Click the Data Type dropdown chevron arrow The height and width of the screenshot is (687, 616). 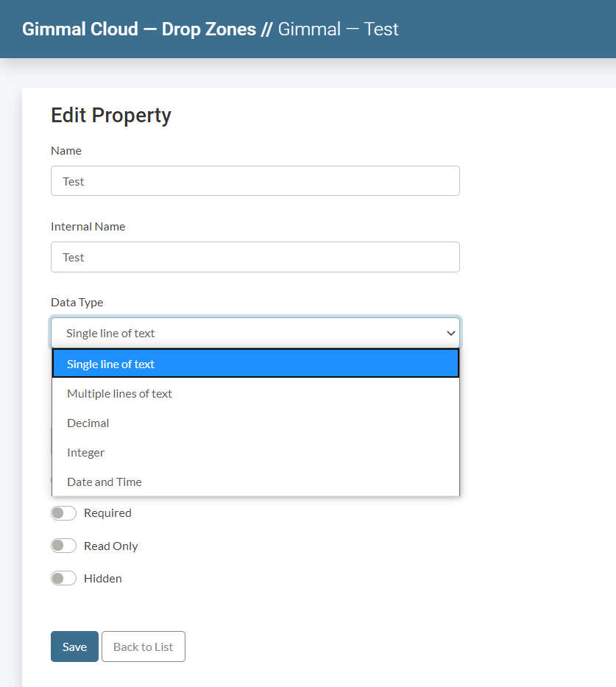coord(451,334)
